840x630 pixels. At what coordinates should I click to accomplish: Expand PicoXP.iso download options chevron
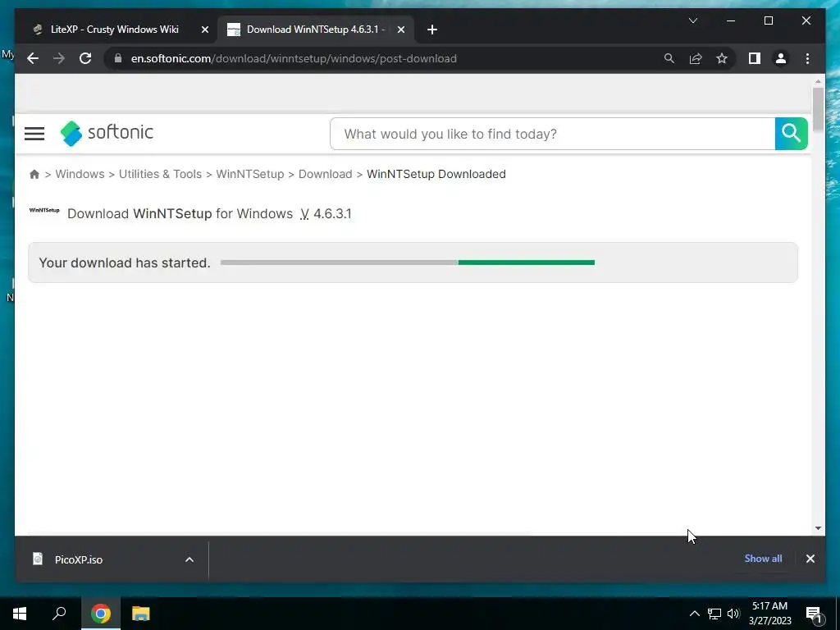point(189,559)
